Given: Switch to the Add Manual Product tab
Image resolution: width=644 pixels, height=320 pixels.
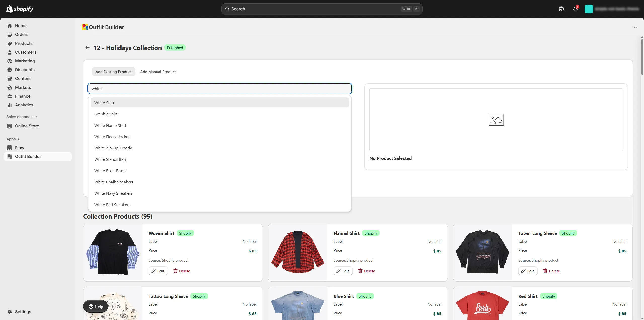Looking at the screenshot, I should pyautogui.click(x=158, y=72).
